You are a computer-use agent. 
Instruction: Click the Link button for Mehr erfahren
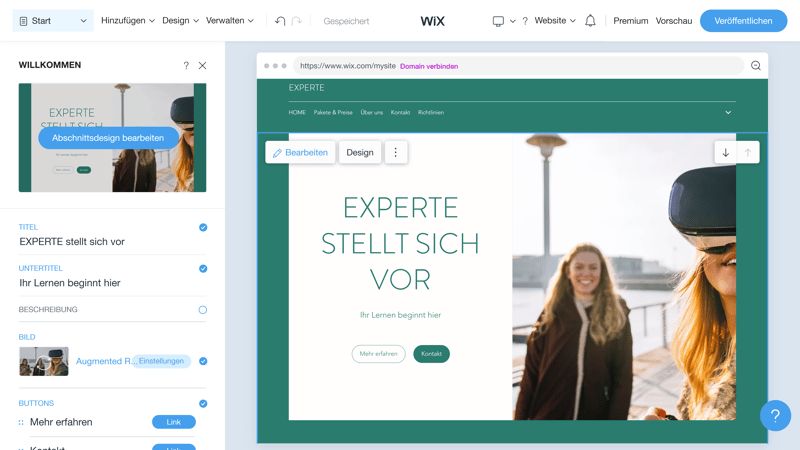[173, 422]
